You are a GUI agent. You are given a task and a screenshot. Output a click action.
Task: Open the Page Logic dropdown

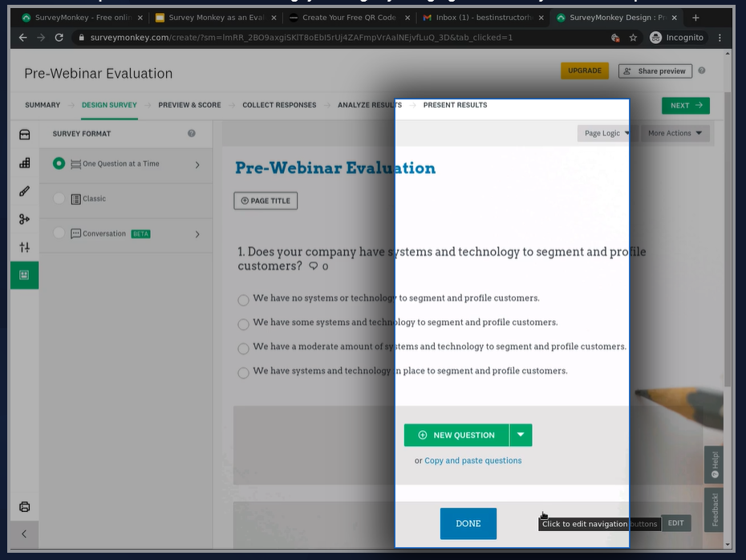pyautogui.click(x=606, y=133)
